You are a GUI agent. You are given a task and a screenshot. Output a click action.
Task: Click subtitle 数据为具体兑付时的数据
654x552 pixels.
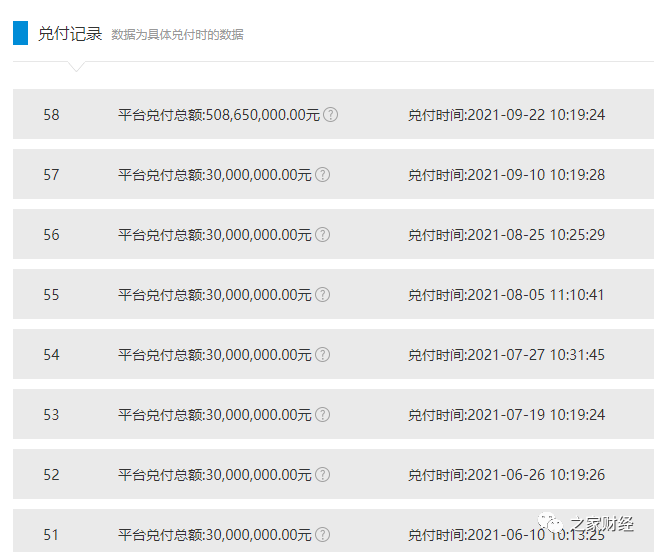click(x=177, y=35)
